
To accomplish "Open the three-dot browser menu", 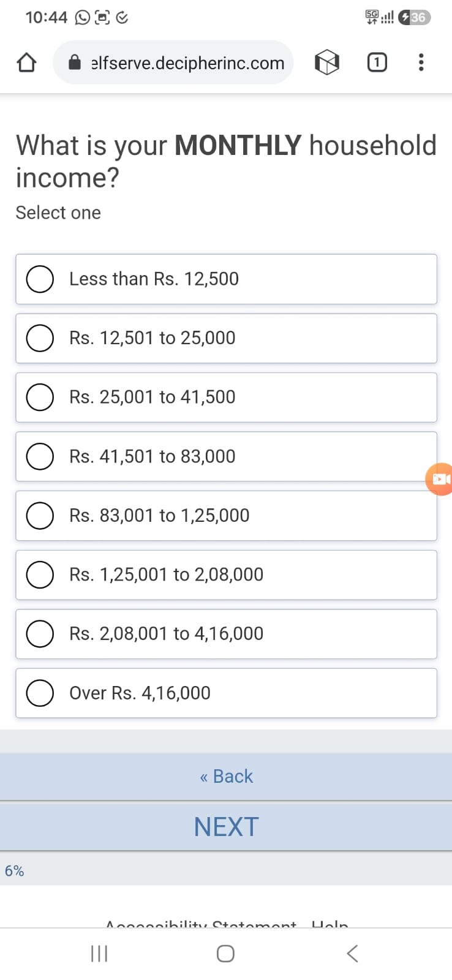I will coord(421,62).
